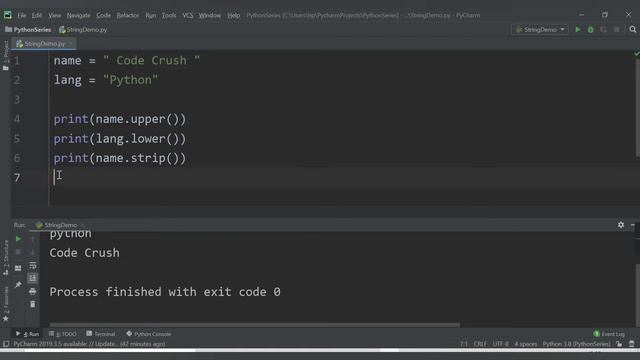Click the console horizontal scrollbar
This screenshot has width=640, height=360.
pyautogui.click(x=255, y=325)
